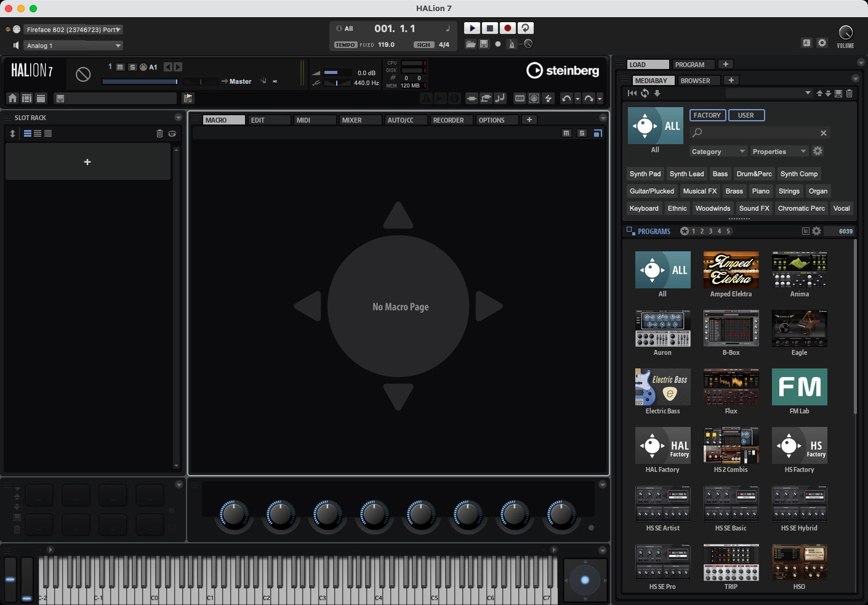Enable the metronome click icon
The height and width of the screenshot is (605, 868).
click(511, 44)
